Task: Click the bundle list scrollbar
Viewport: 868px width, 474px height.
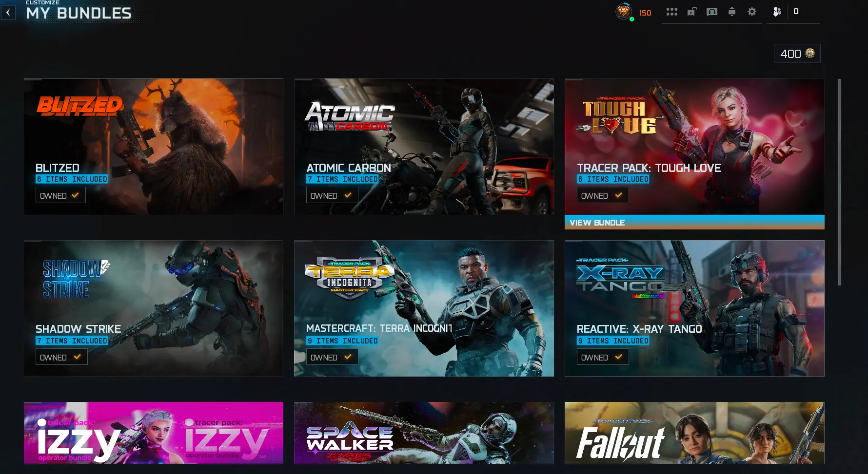Action: pyautogui.click(x=839, y=182)
